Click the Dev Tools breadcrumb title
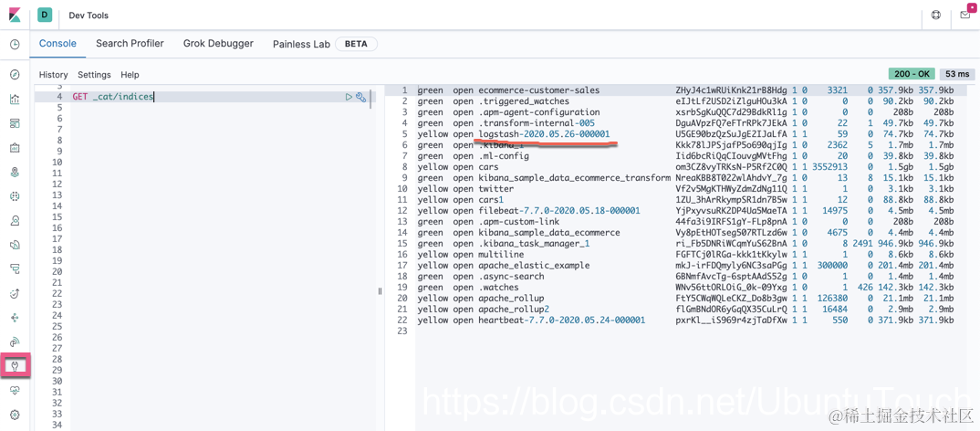 pos(89,15)
